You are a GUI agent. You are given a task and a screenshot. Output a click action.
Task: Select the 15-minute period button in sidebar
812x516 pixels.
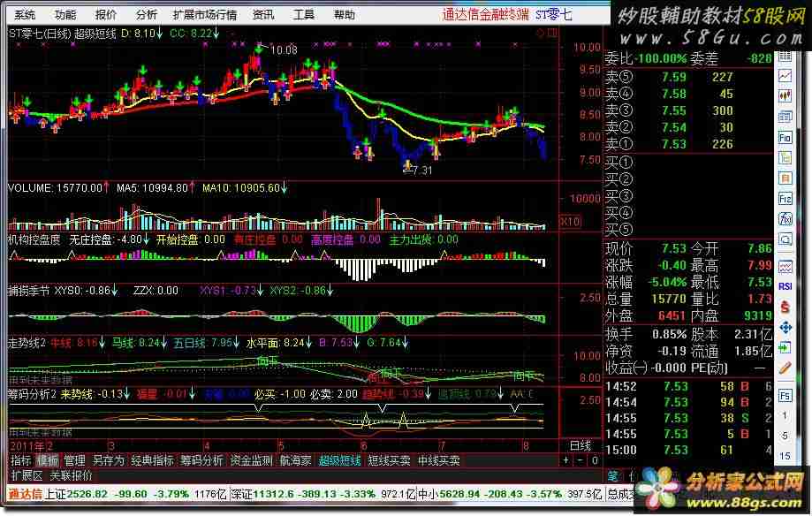tap(785, 456)
